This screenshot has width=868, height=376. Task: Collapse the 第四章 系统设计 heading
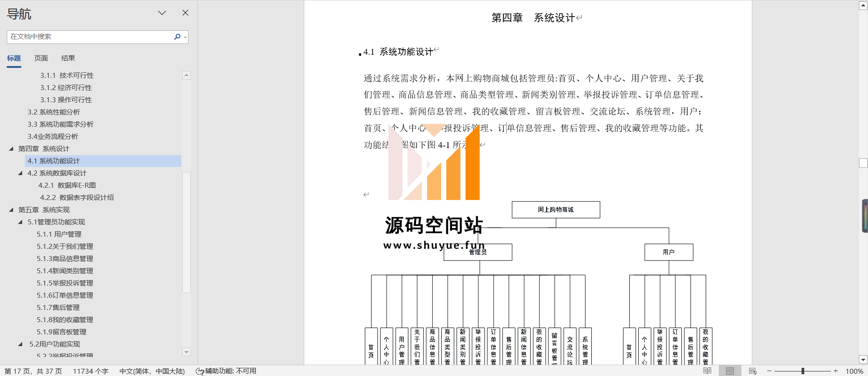(x=11, y=148)
